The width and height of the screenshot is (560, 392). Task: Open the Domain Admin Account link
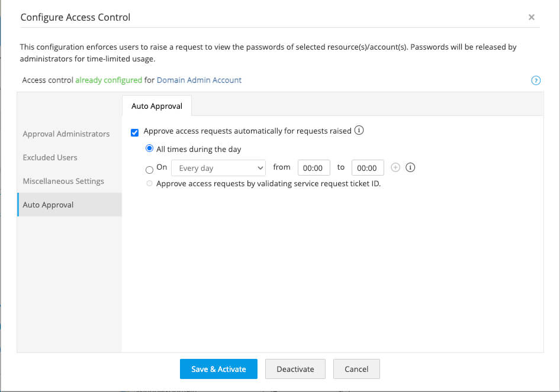199,80
